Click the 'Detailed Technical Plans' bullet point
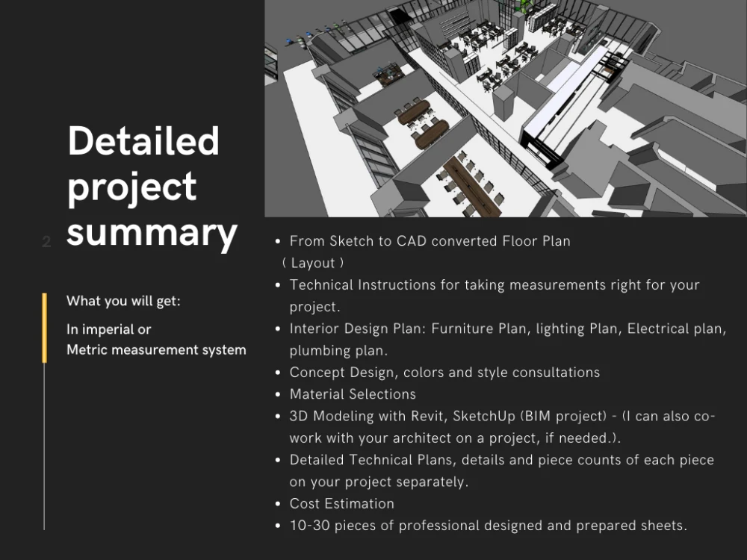 [x=501, y=459]
